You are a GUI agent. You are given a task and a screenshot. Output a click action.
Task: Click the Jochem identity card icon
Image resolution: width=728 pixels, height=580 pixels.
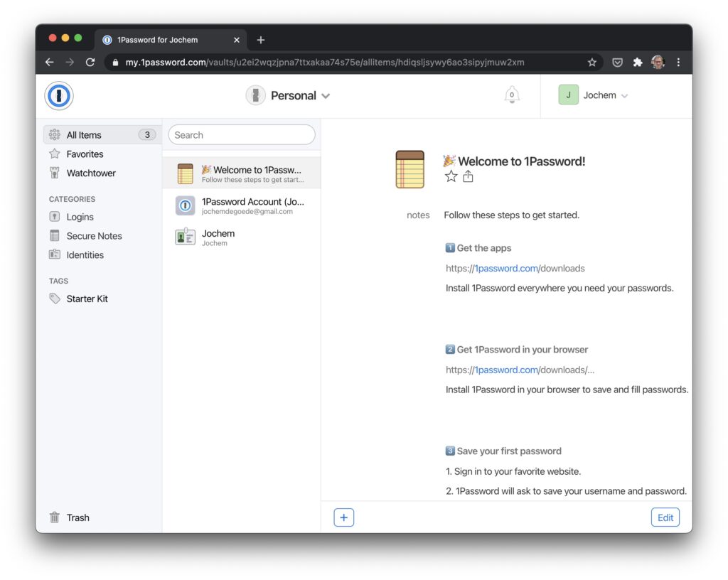tap(185, 237)
